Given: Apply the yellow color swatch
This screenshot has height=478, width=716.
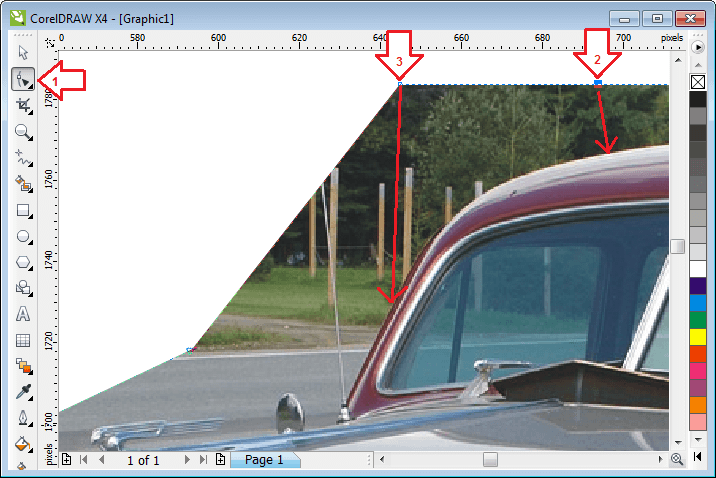Looking at the screenshot, I should 698,335.
